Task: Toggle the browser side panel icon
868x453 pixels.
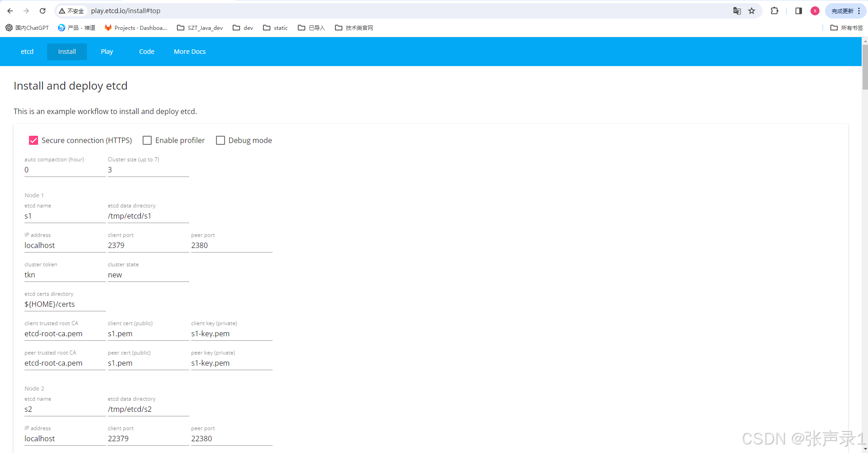Action: 799,11
